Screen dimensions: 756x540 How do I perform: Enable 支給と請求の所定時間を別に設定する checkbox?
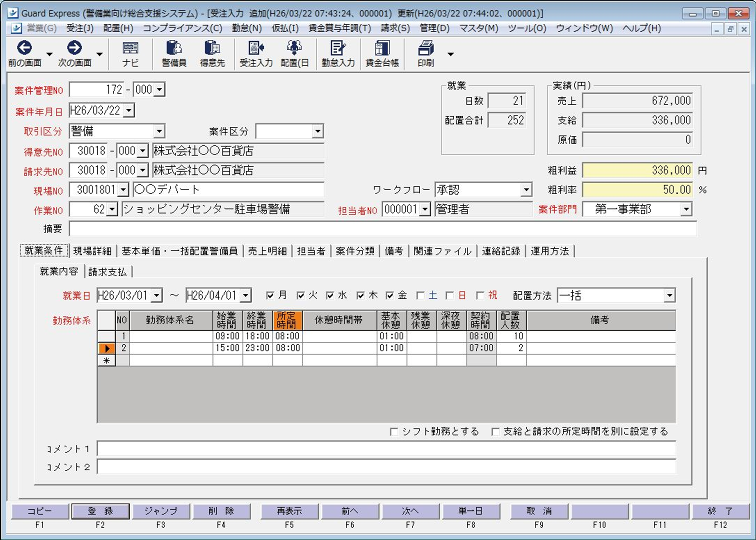pos(495,432)
